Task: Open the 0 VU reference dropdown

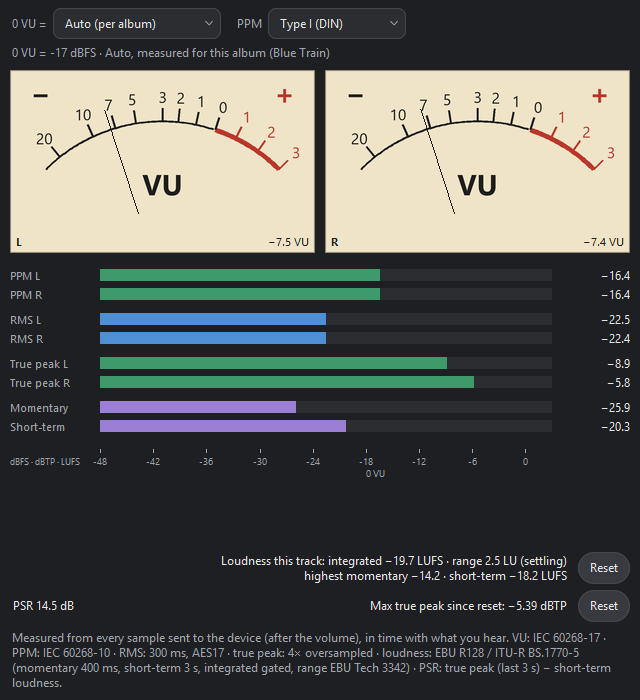Action: (137, 24)
